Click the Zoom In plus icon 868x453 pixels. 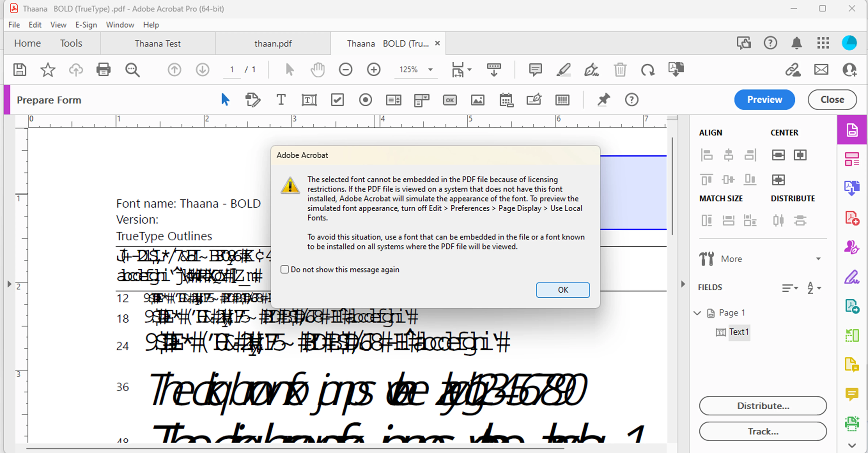(373, 70)
